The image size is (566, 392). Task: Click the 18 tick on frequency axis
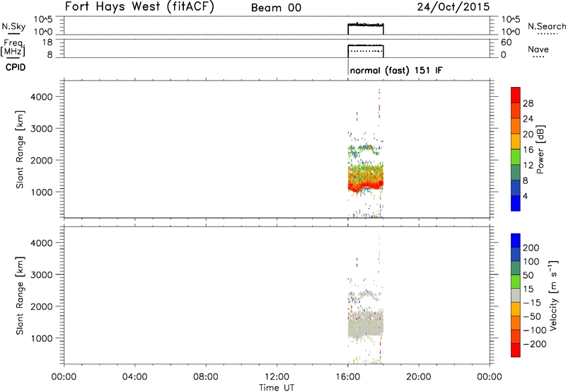[x=47, y=42]
